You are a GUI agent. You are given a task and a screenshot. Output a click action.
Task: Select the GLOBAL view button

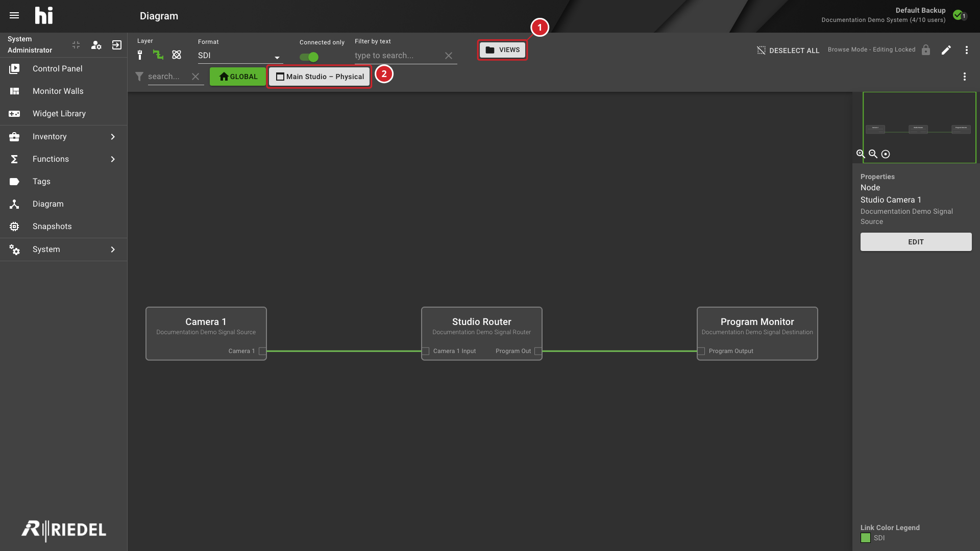point(238,77)
